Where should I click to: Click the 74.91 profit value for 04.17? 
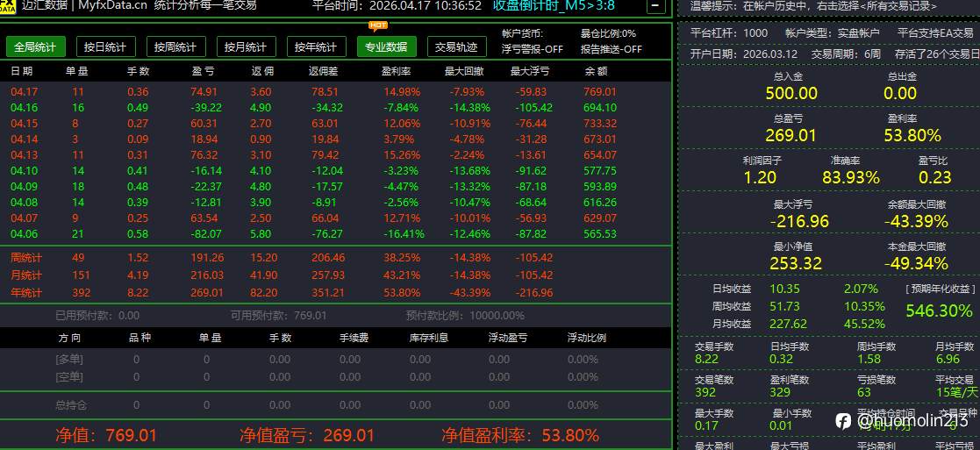(x=204, y=92)
